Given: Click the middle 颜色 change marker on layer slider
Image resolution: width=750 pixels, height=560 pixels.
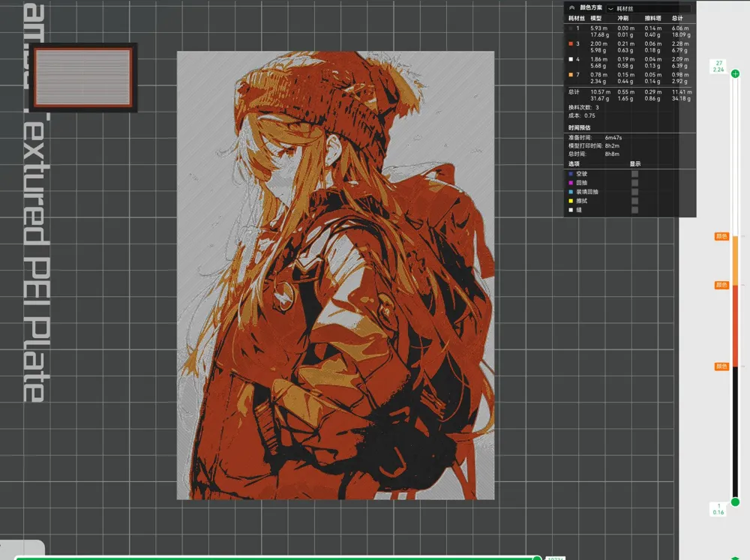Looking at the screenshot, I should tap(721, 285).
